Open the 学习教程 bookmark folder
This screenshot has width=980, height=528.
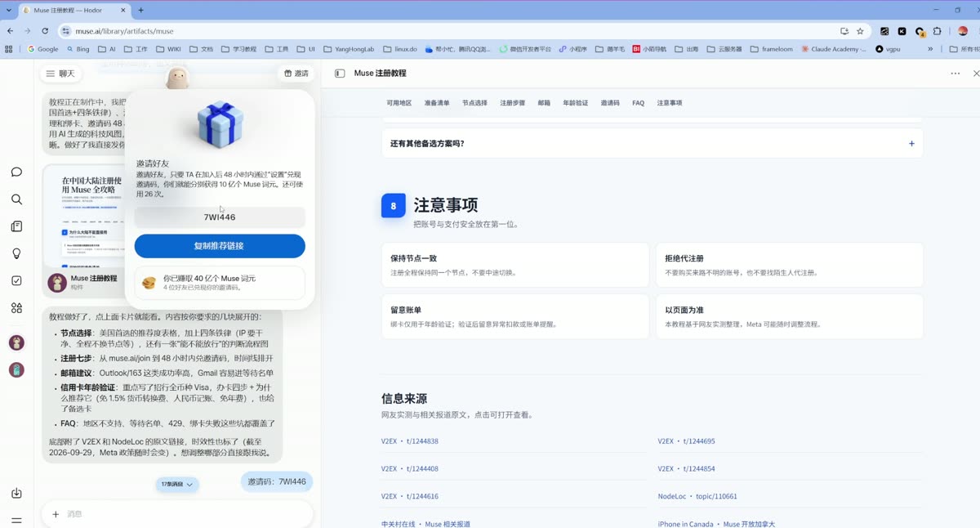click(x=238, y=49)
